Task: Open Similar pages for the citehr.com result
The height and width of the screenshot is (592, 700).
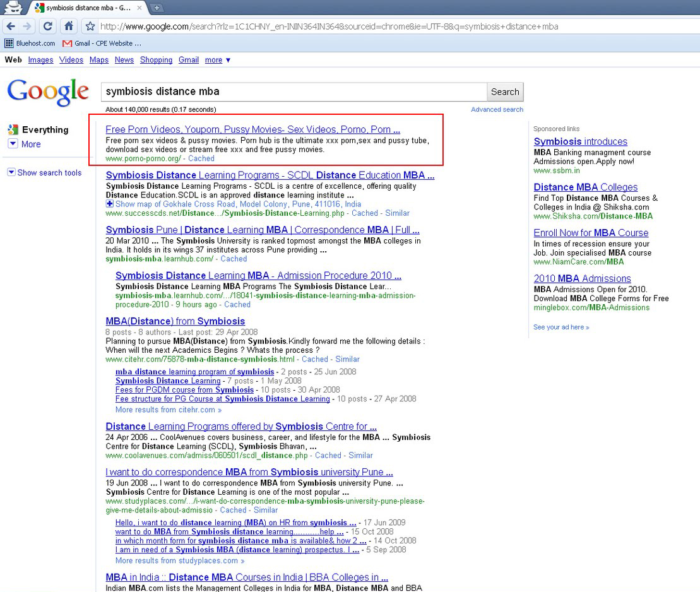Action: click(347, 359)
